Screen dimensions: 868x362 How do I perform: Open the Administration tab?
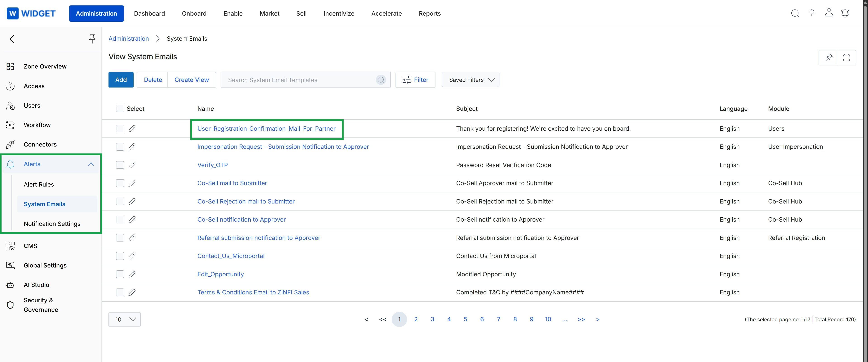tap(96, 14)
